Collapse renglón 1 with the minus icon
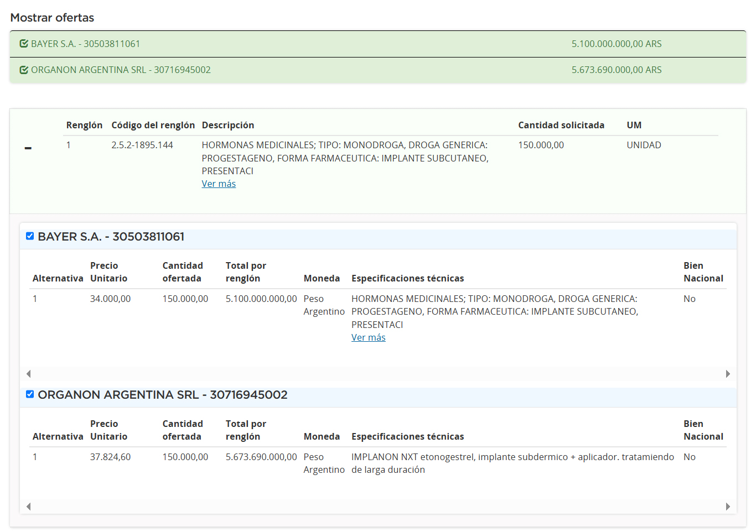 [x=28, y=148]
